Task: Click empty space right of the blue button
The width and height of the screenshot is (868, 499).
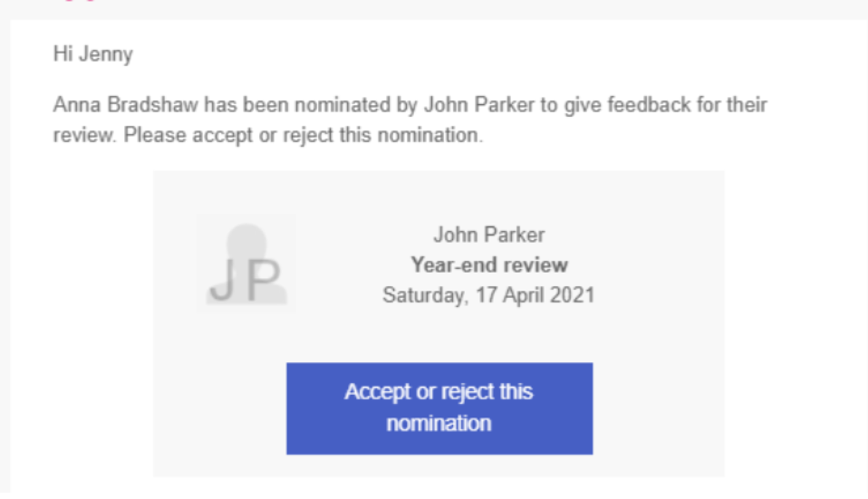Action: click(x=658, y=408)
